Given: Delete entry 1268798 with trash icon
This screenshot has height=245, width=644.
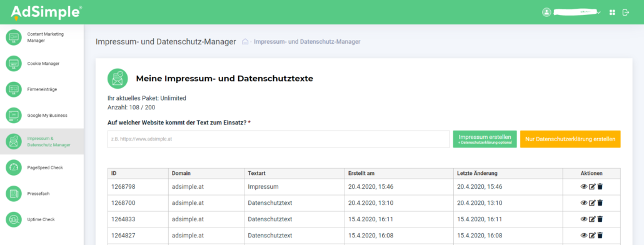Looking at the screenshot, I should pyautogui.click(x=600, y=187).
